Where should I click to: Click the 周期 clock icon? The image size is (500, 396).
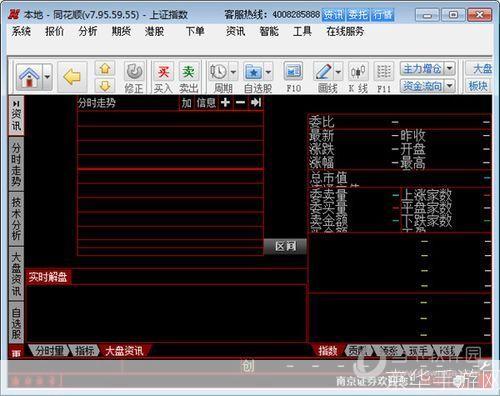pyautogui.click(x=218, y=71)
